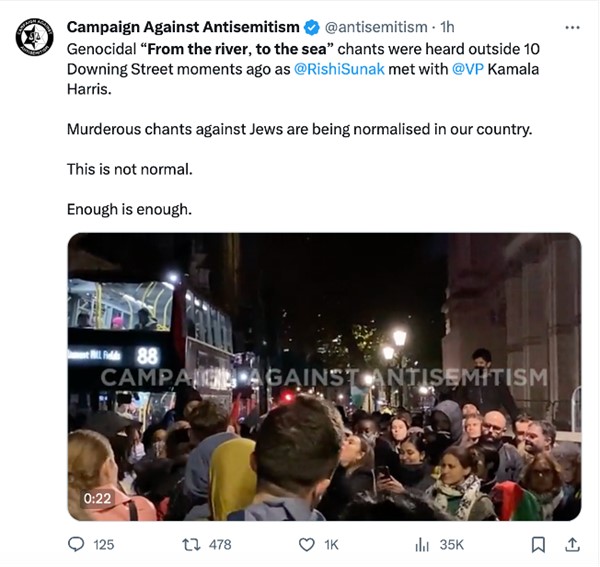Open the tweet's 1h timestamp
This screenshot has height=567, width=600.
(x=447, y=26)
